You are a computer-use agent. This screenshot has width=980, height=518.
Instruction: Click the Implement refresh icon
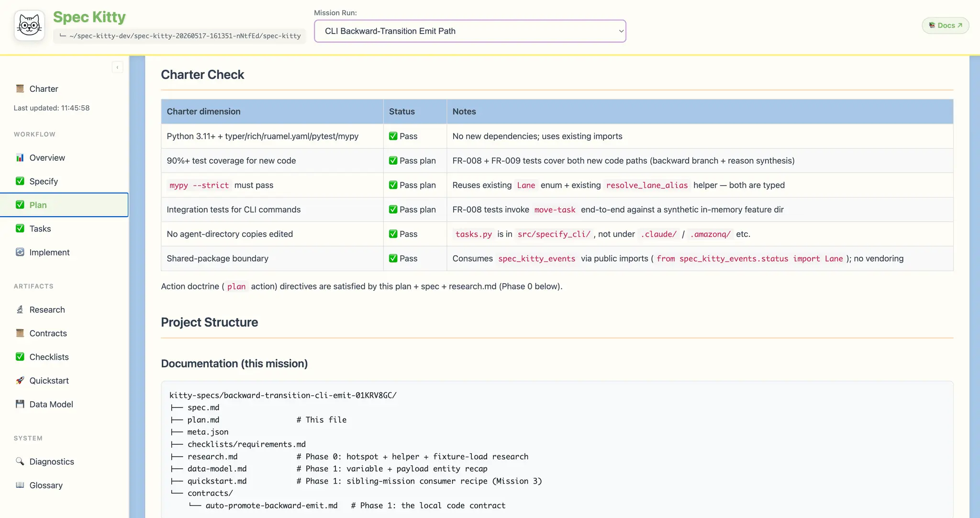point(20,252)
